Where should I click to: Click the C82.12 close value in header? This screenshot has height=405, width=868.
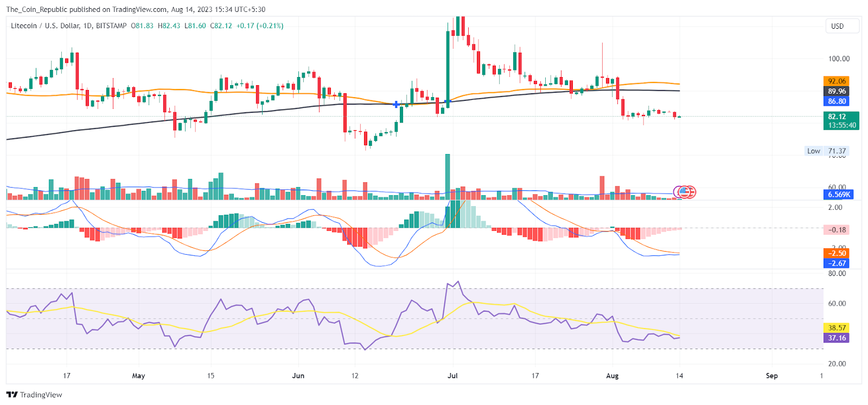[221, 25]
